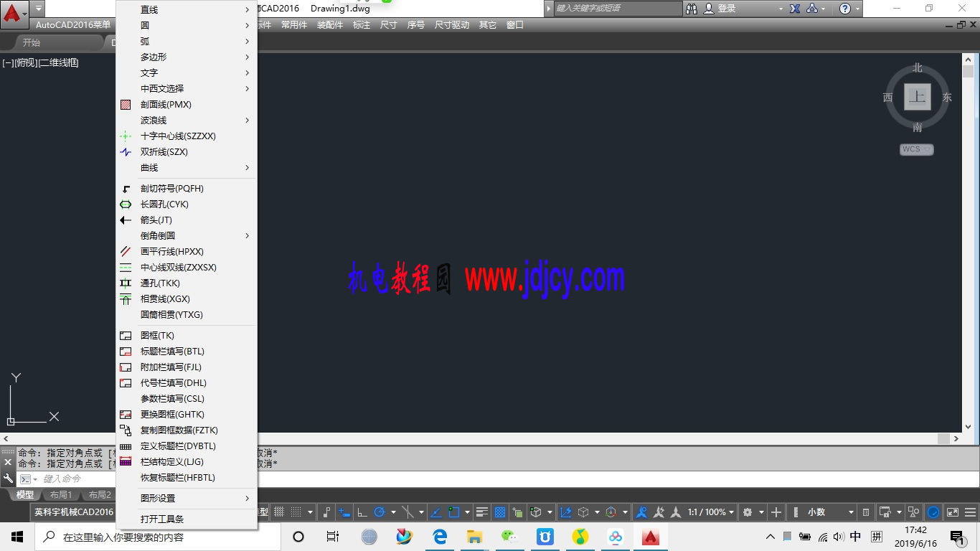Viewport: 980px width, 551px height.
Task: Toggle grid display in status bar
Action: 279,512
